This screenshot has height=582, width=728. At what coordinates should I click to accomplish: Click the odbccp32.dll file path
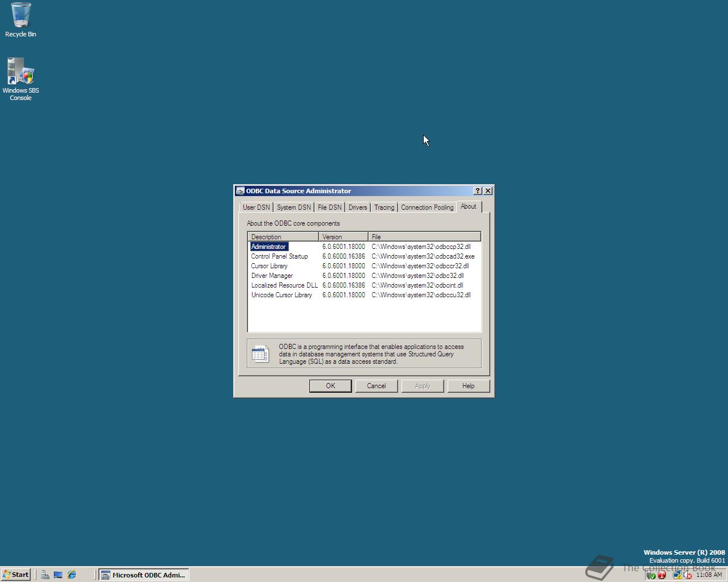(x=421, y=247)
